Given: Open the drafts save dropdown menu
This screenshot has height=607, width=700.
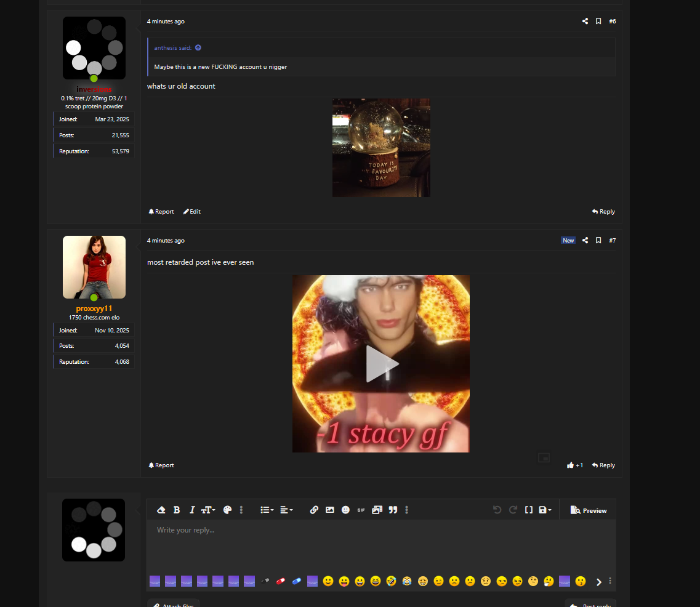Looking at the screenshot, I should point(545,510).
